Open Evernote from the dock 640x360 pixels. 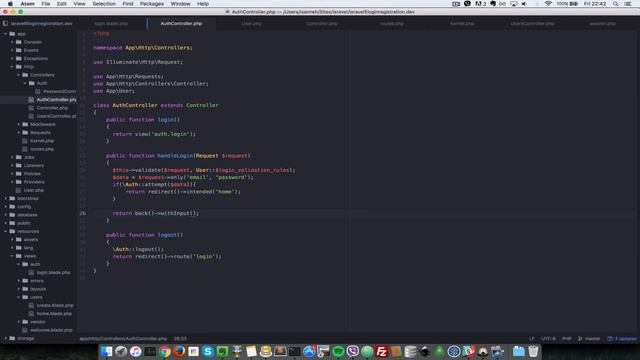[222, 351]
